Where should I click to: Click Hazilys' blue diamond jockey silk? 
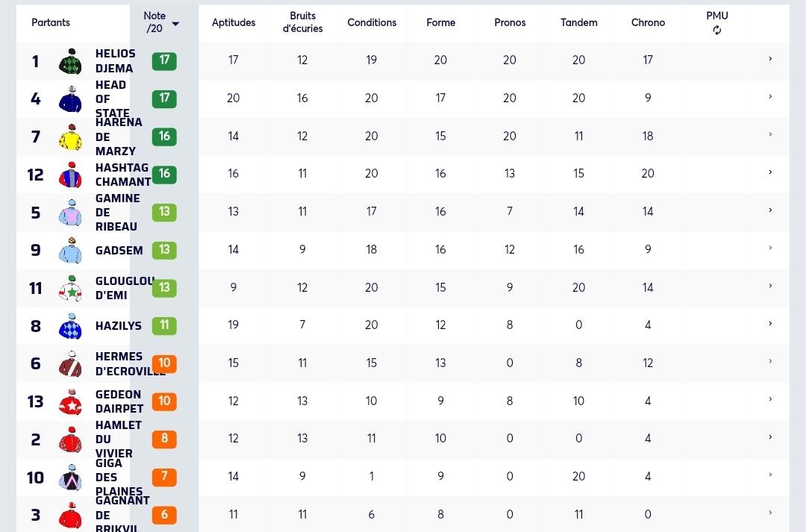(x=70, y=326)
